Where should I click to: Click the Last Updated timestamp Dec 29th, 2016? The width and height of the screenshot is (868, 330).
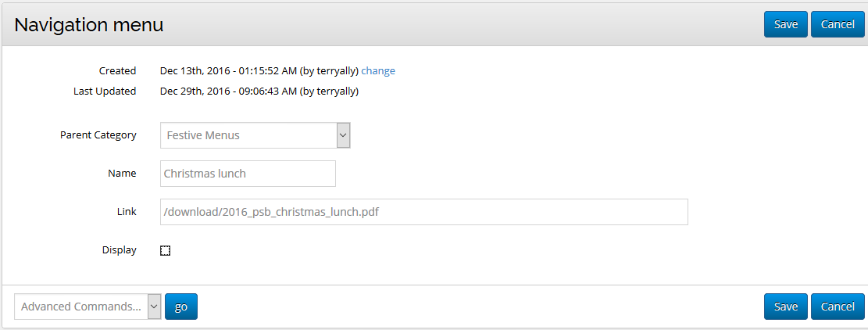click(x=259, y=91)
